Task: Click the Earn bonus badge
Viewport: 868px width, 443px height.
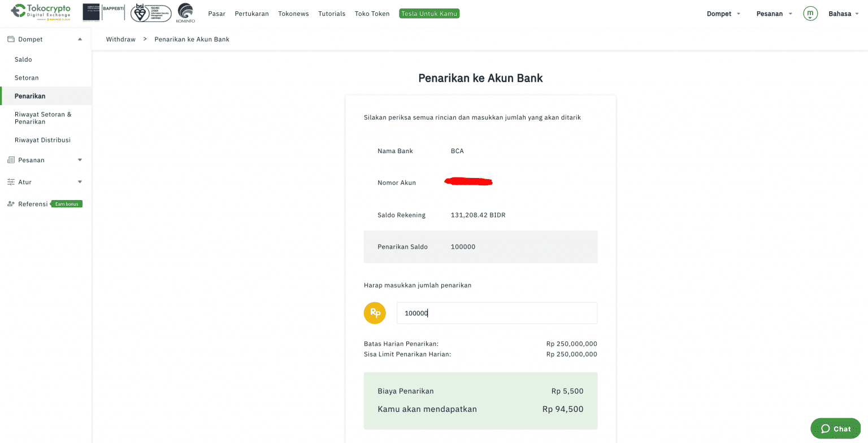Action: pyautogui.click(x=67, y=204)
